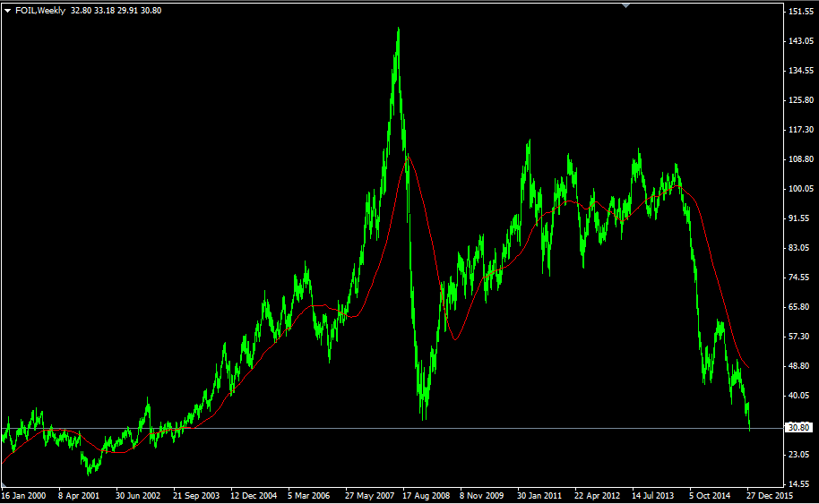Click the 100.05 price scale label

click(x=801, y=189)
